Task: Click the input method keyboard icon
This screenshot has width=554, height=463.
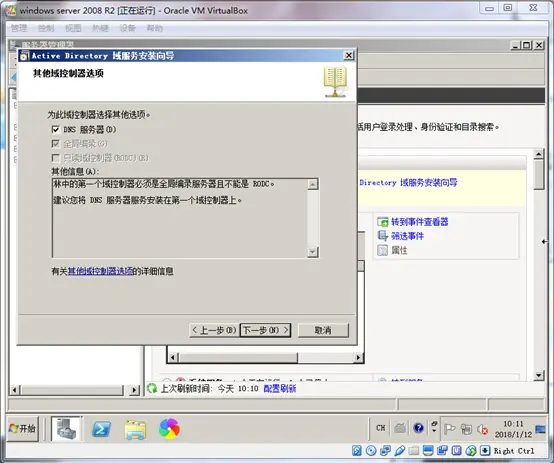Action: pos(400,428)
